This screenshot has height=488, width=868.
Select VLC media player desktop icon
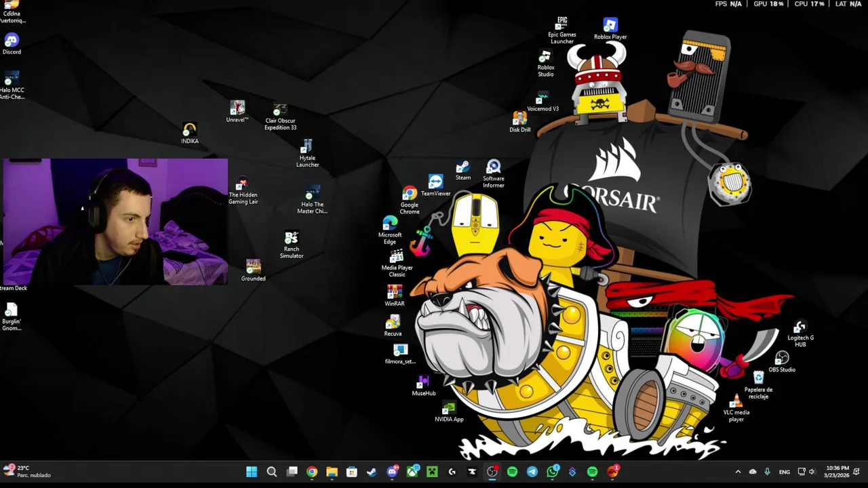click(736, 408)
